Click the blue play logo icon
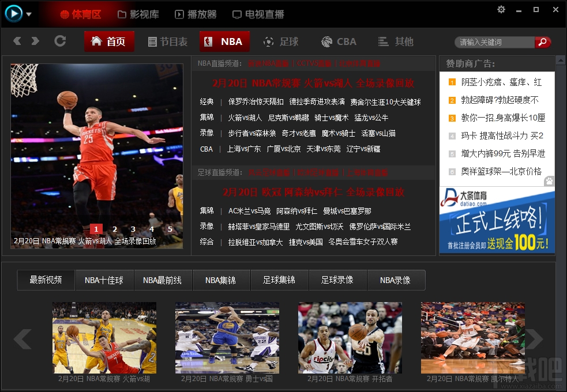 [x=14, y=14]
